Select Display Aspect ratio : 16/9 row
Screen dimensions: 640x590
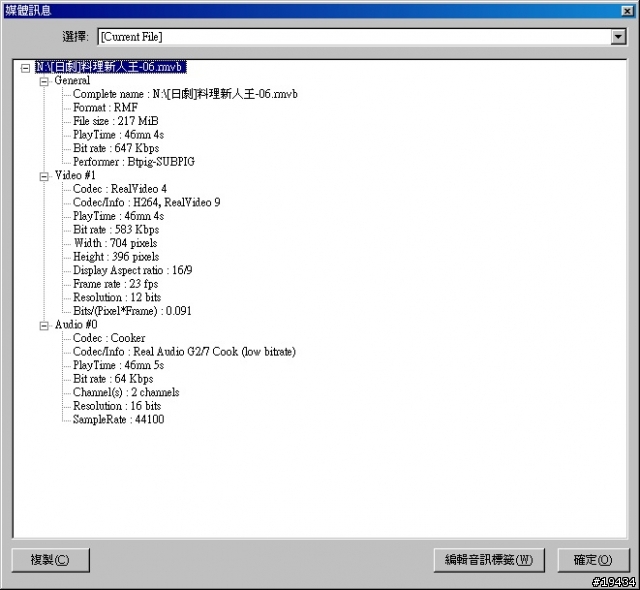133,270
